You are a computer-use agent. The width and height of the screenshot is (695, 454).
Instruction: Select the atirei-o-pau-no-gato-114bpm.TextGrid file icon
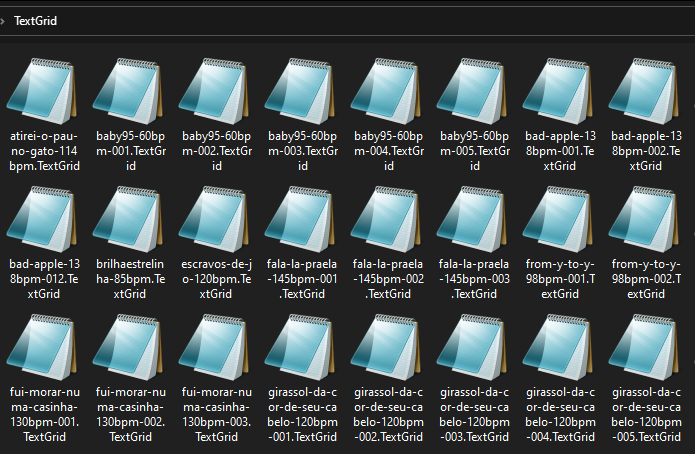(x=43, y=90)
